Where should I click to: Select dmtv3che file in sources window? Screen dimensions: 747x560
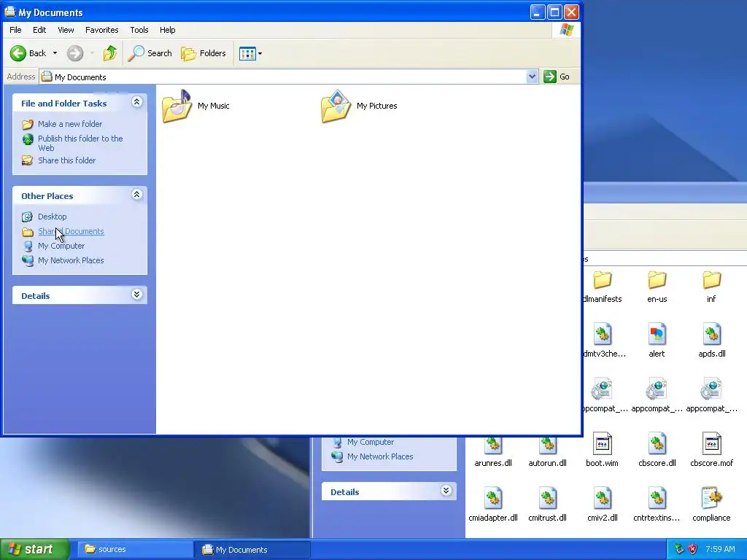(x=604, y=341)
